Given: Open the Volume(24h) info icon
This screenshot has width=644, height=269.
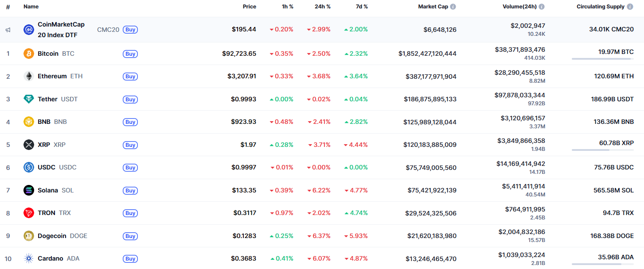Looking at the screenshot, I should (542, 7).
